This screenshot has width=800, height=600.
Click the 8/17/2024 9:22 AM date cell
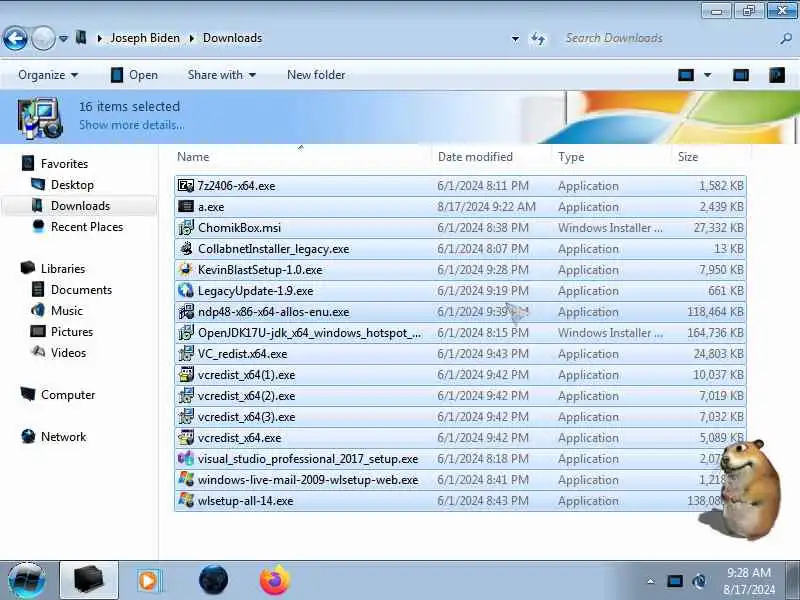click(x=486, y=207)
